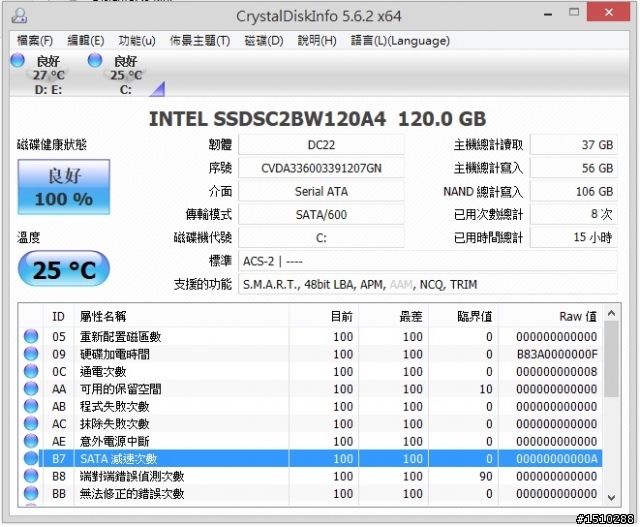Click status orb for attribute AC

click(x=31, y=424)
